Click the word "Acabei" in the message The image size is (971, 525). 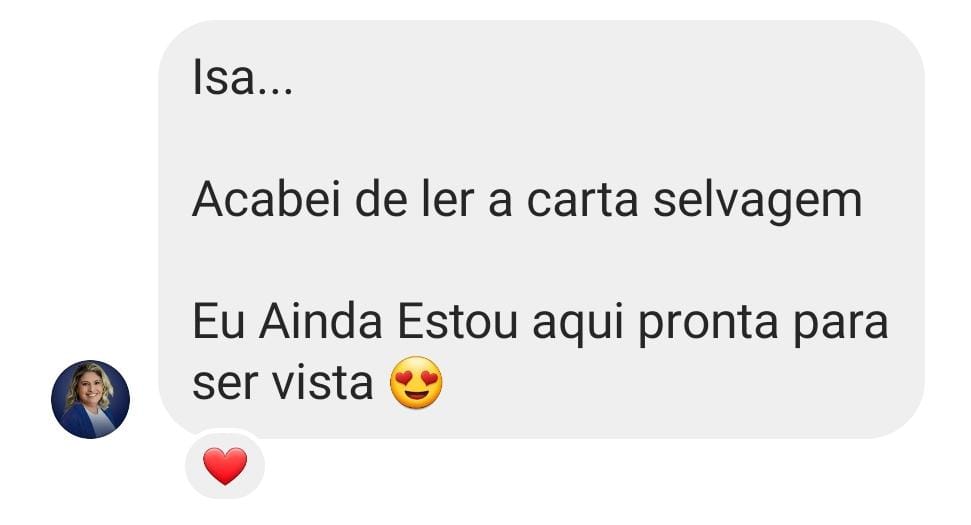click(267, 200)
